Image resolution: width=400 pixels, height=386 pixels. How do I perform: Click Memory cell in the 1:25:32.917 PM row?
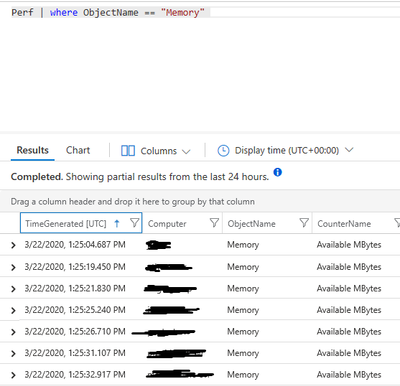(x=243, y=375)
